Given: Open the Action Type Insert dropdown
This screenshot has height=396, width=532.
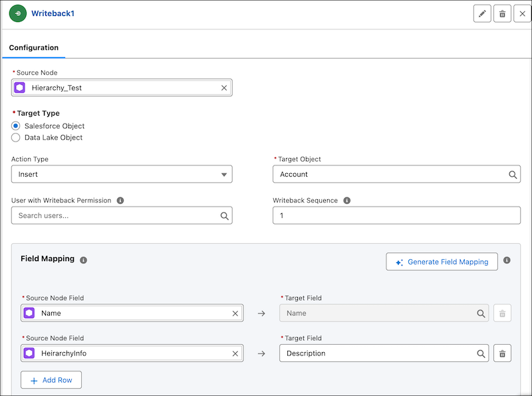Looking at the screenshot, I should (x=122, y=174).
